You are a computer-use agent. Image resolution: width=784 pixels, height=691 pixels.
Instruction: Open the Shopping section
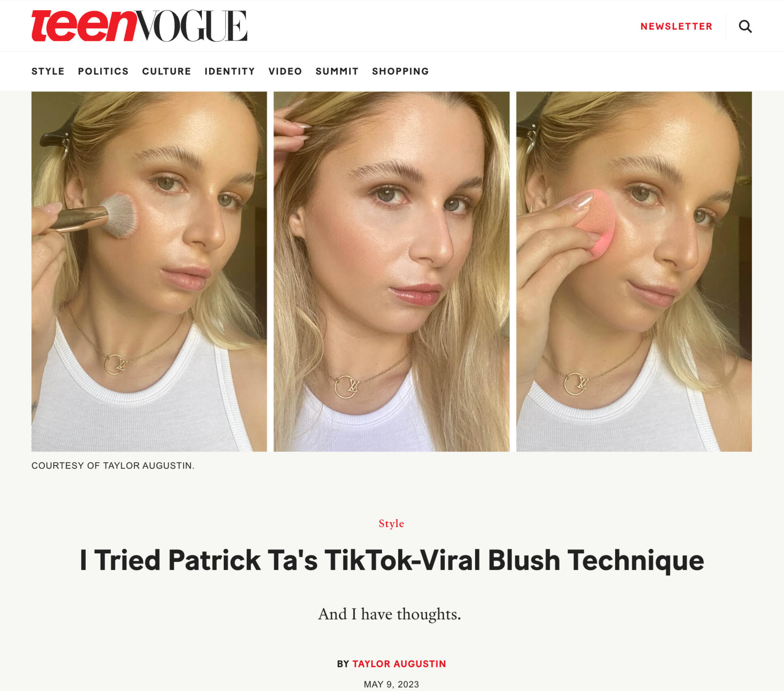400,71
